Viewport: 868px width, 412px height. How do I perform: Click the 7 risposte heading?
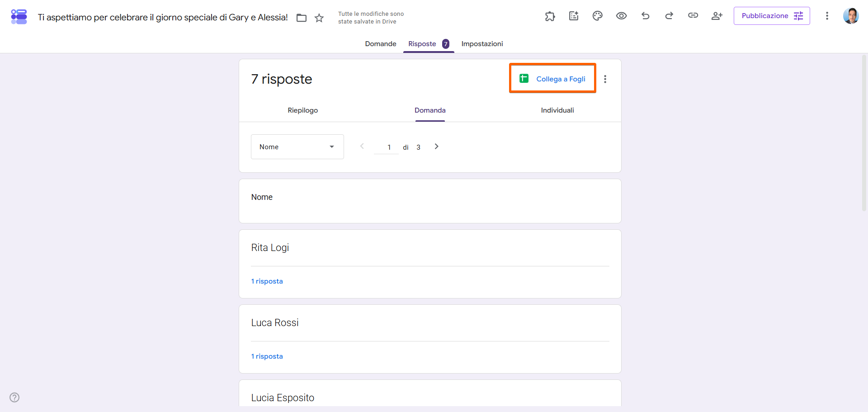click(282, 79)
